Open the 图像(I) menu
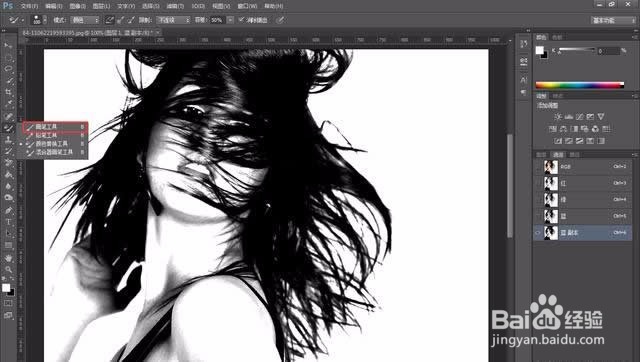The height and width of the screenshot is (362, 640). [78, 6]
